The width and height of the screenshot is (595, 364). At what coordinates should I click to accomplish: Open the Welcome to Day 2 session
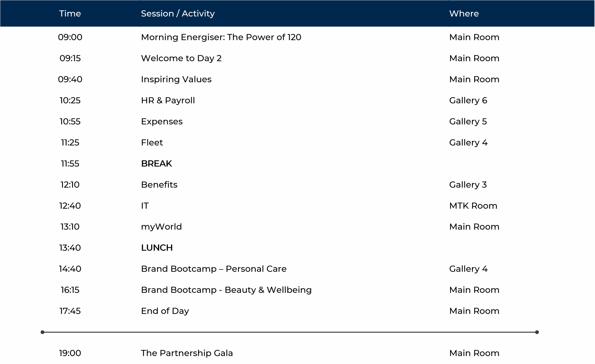tap(181, 58)
